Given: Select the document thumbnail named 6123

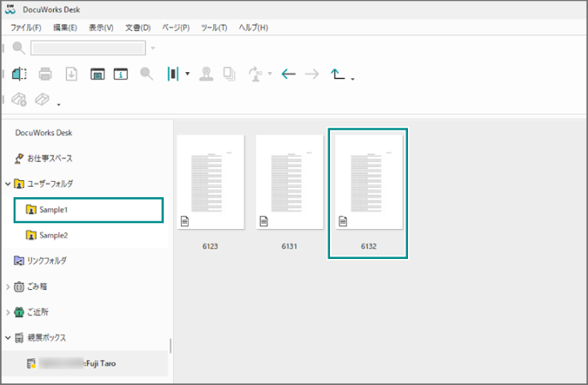Looking at the screenshot, I should (210, 182).
